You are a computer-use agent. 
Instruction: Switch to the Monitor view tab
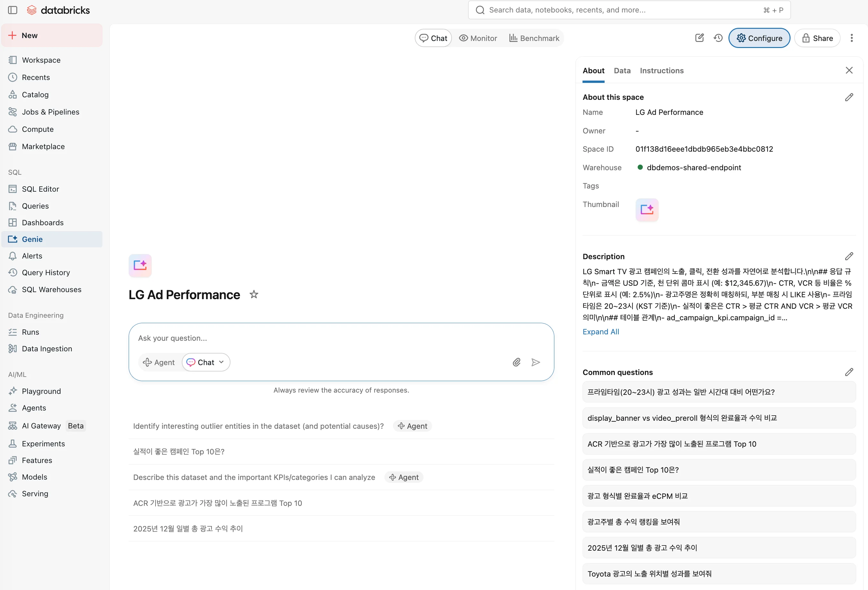(x=478, y=38)
